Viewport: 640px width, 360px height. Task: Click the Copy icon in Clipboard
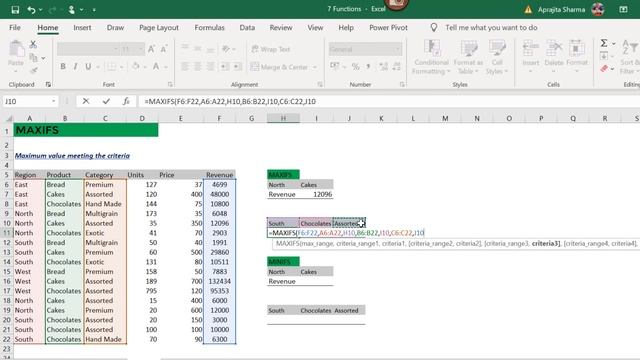pos(33,58)
